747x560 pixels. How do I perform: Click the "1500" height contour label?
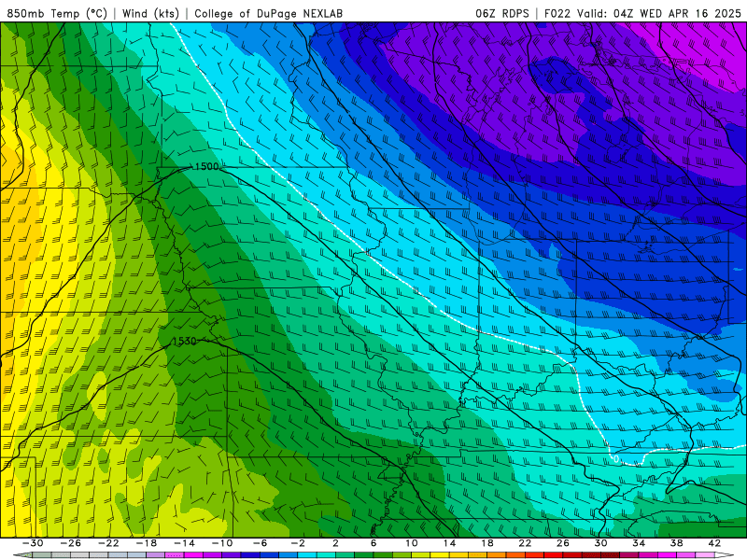[206, 167]
